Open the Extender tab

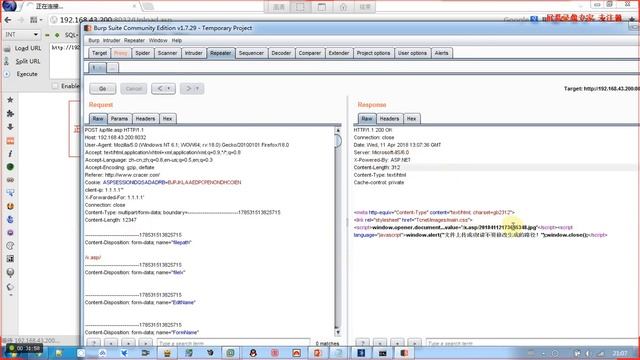click(339, 53)
